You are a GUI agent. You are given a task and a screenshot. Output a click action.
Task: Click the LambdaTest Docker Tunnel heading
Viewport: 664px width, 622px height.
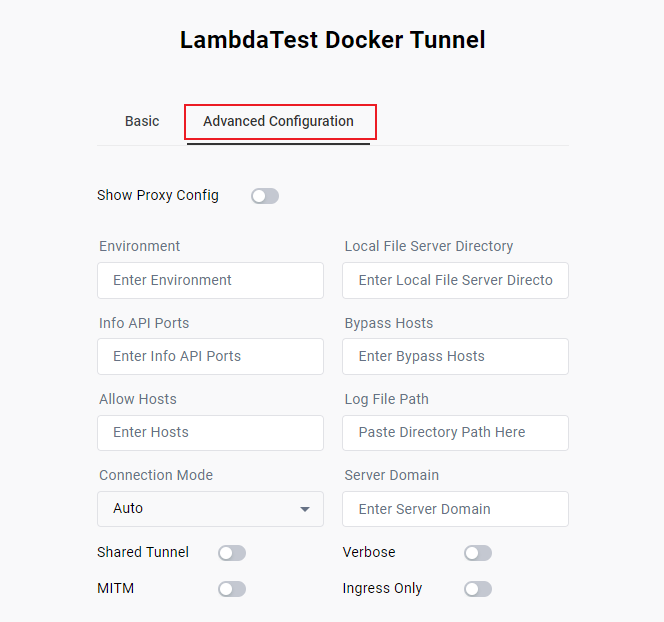332,40
